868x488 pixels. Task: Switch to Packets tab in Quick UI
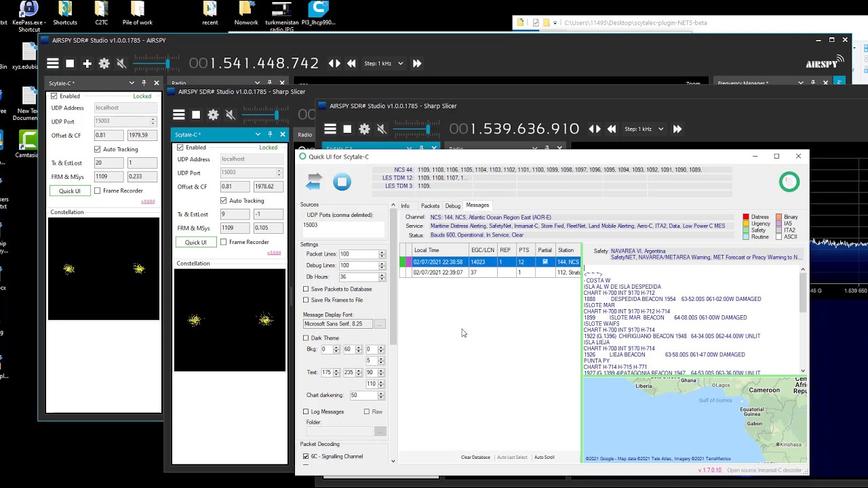pyautogui.click(x=430, y=205)
